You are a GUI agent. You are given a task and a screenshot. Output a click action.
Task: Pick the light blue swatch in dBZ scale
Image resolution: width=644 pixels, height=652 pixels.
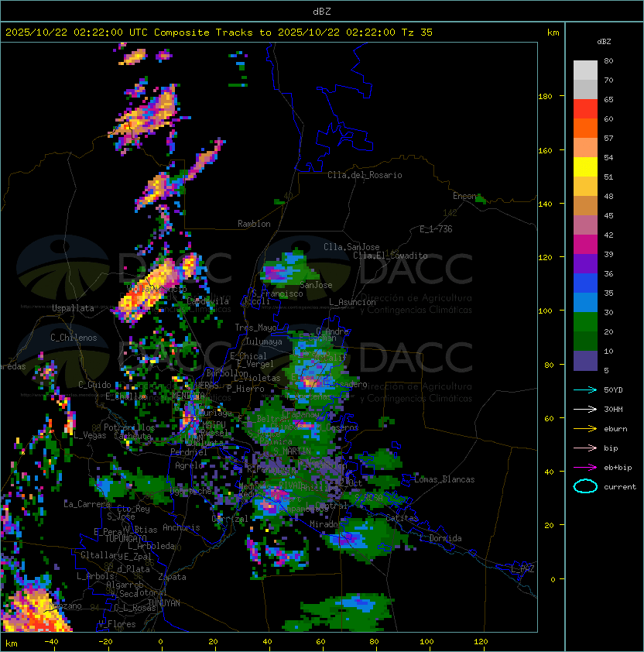pos(585,302)
